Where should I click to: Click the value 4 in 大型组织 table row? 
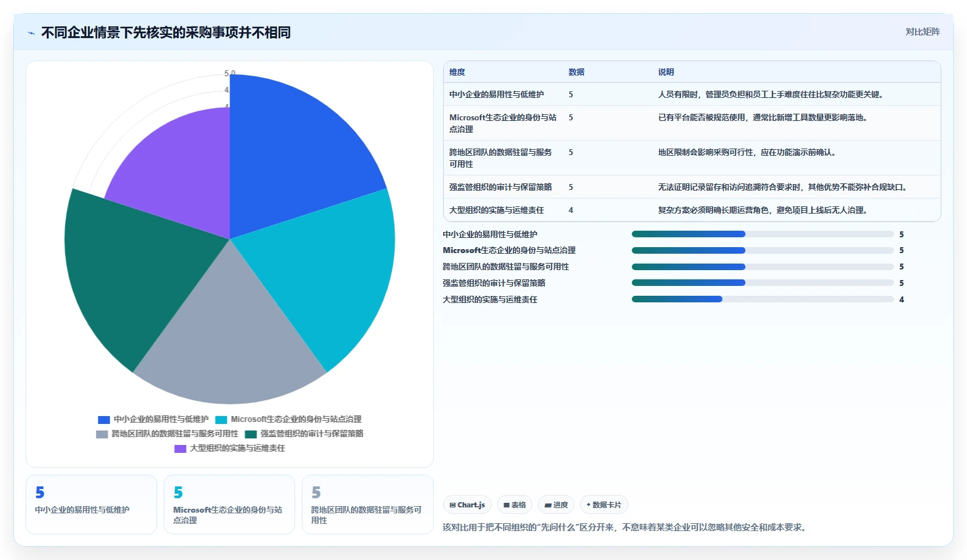pyautogui.click(x=571, y=210)
